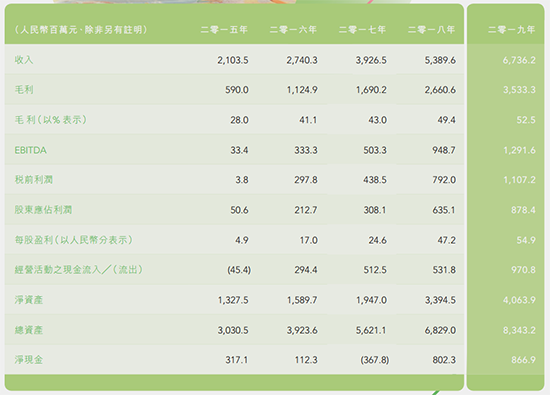Click net cash value 866.9

(x=523, y=360)
